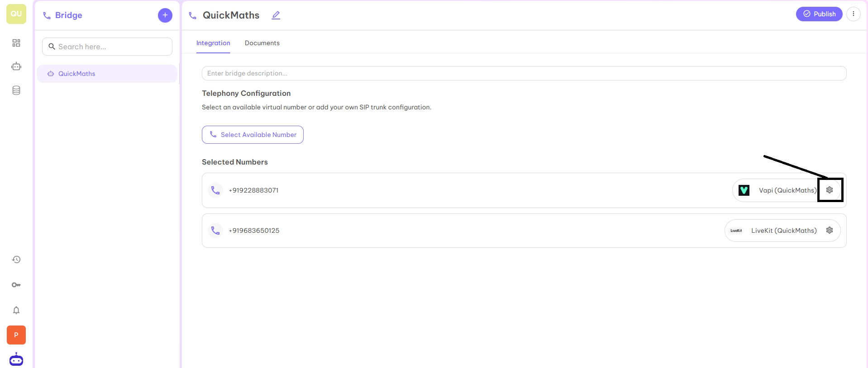Switch to the Documents tab

pyautogui.click(x=262, y=43)
